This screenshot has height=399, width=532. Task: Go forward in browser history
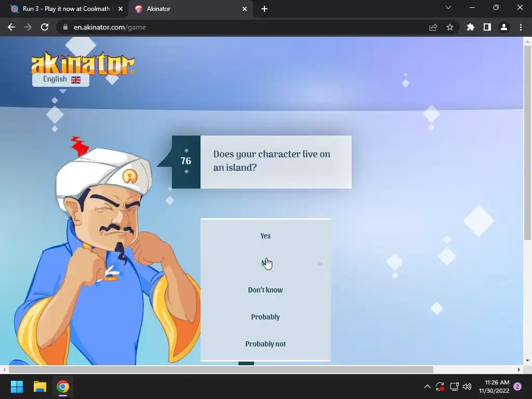click(28, 27)
